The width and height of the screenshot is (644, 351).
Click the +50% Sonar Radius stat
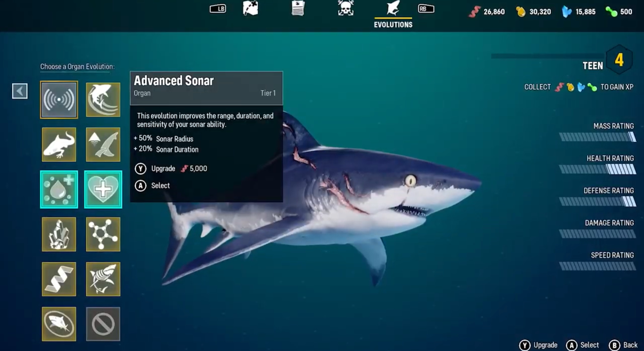164,139
